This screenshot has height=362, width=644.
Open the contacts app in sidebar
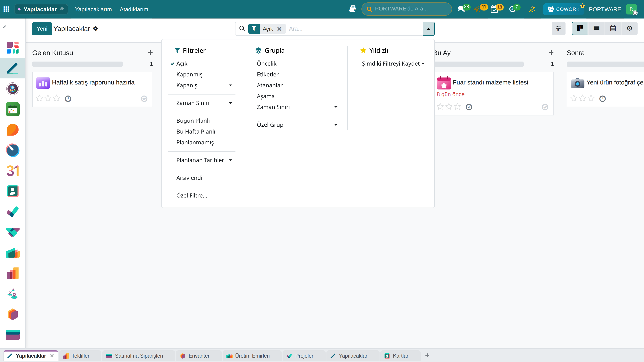tap(12, 191)
